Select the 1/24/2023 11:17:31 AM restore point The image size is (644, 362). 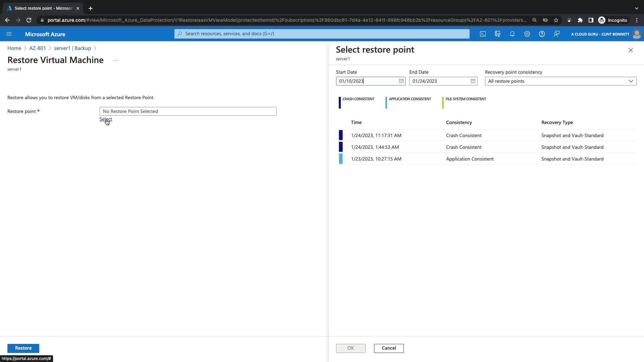376,135
